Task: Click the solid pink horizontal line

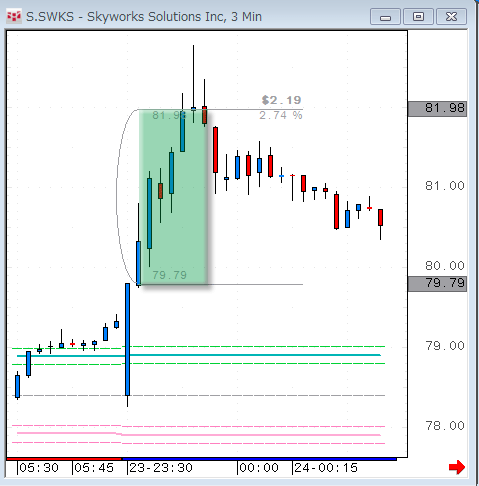Action: click(199, 434)
